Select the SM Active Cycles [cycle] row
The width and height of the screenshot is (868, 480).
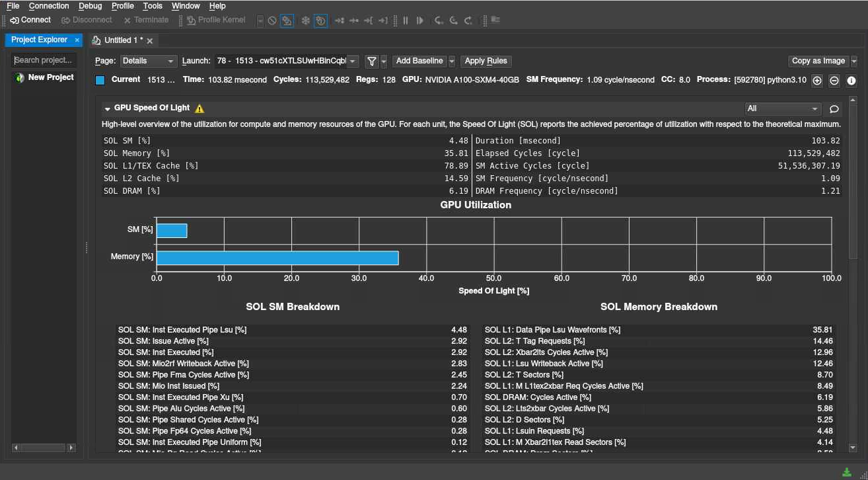658,166
